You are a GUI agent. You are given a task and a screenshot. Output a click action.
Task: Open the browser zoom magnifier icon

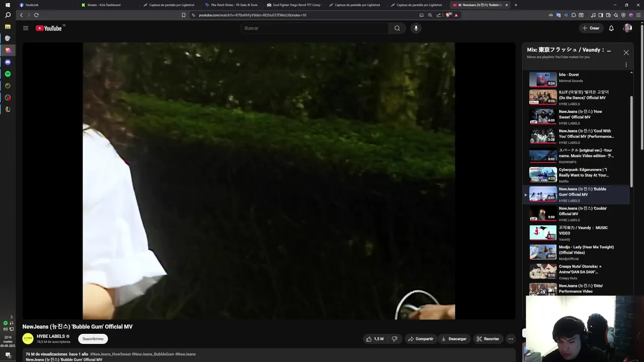pyautogui.click(x=430, y=15)
